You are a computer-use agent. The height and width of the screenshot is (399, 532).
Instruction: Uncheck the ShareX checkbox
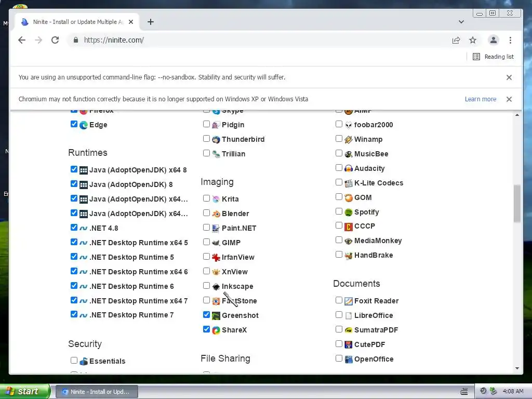tap(206, 329)
